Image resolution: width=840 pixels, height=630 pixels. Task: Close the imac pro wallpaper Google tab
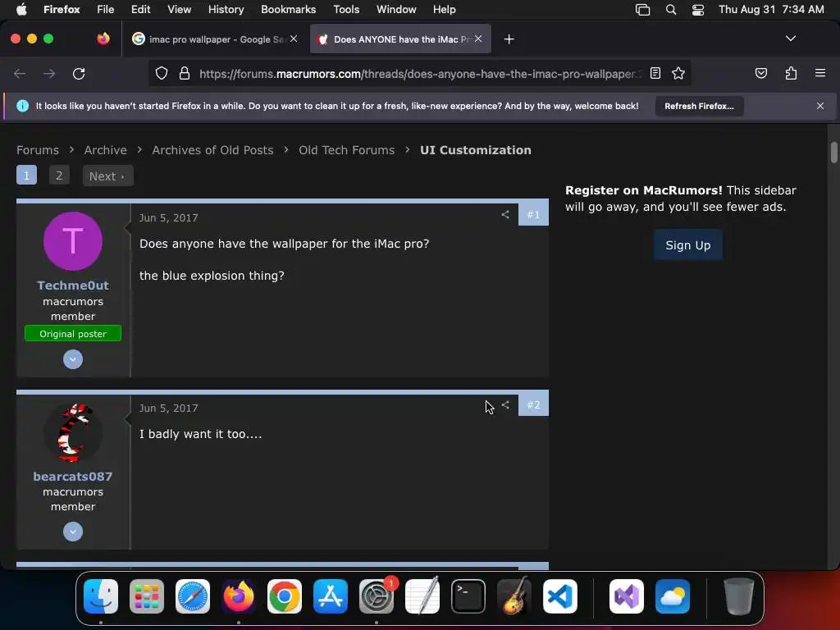(x=294, y=39)
